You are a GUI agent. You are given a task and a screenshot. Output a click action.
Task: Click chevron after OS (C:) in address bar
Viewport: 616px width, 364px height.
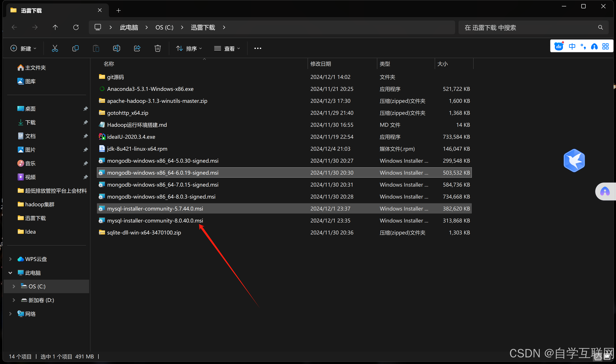click(182, 27)
